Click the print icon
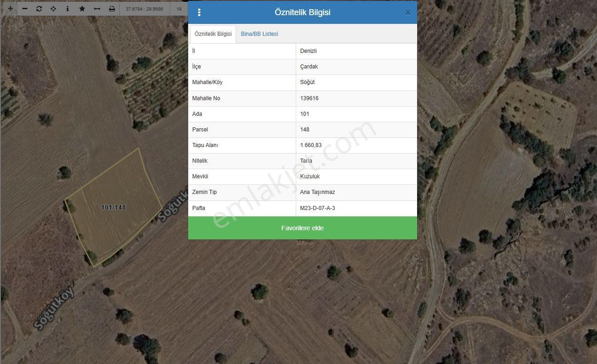 [x=112, y=9]
